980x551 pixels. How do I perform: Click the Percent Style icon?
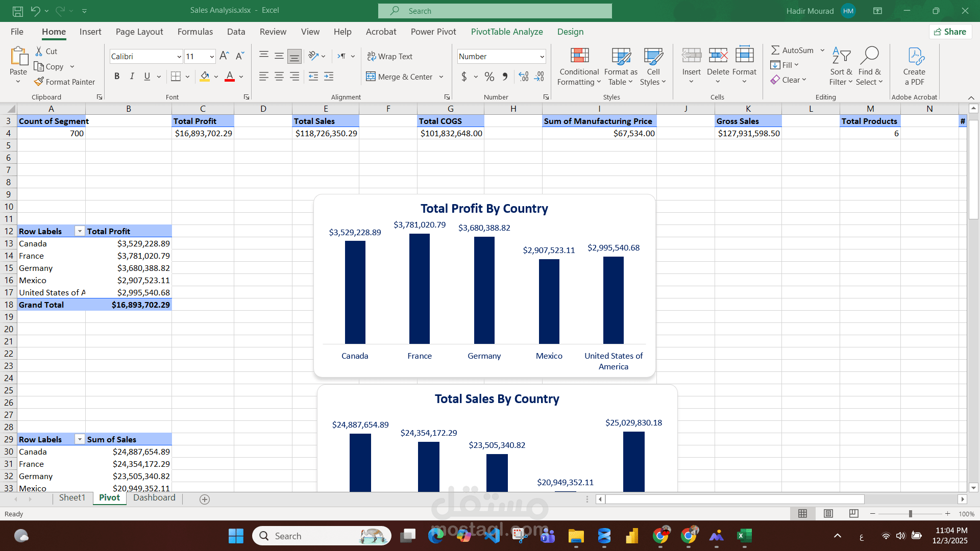[x=489, y=77]
